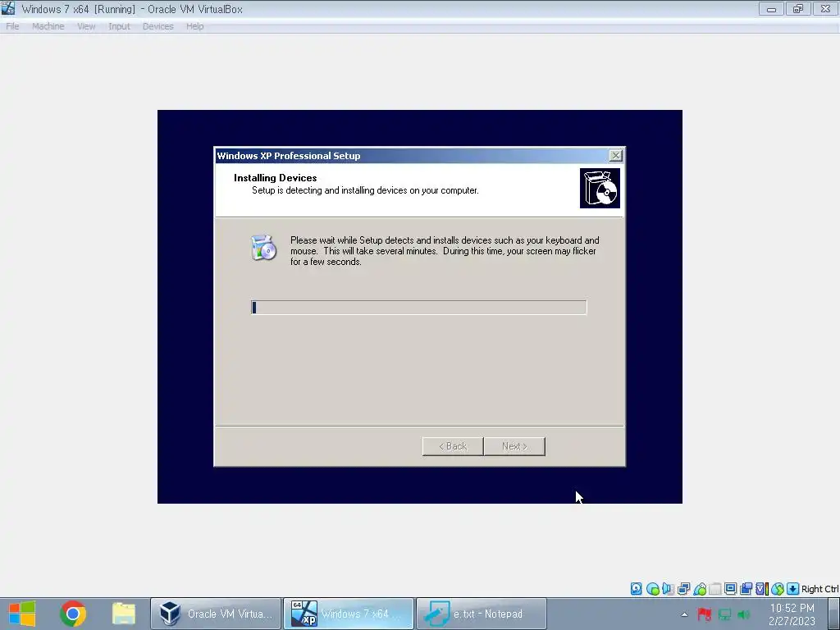Switch to Oracle VM VirtualBox Manager window
This screenshot has height=630, width=840.
click(x=216, y=614)
